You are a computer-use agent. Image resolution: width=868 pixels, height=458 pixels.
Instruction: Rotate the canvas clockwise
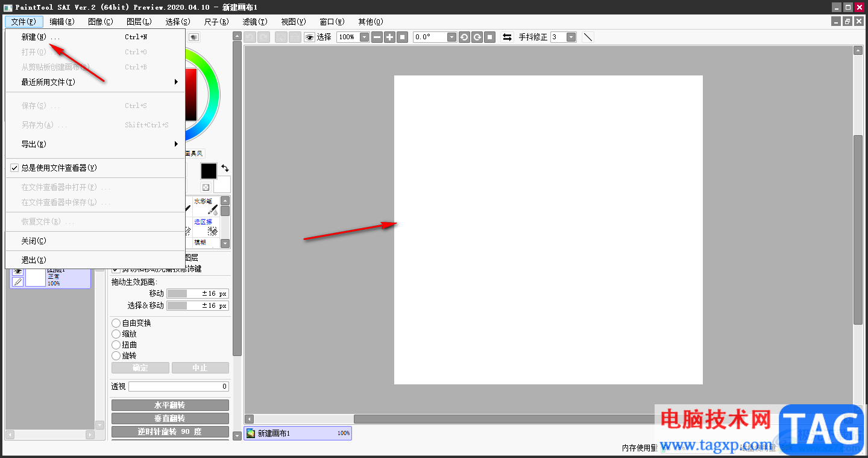(x=477, y=37)
